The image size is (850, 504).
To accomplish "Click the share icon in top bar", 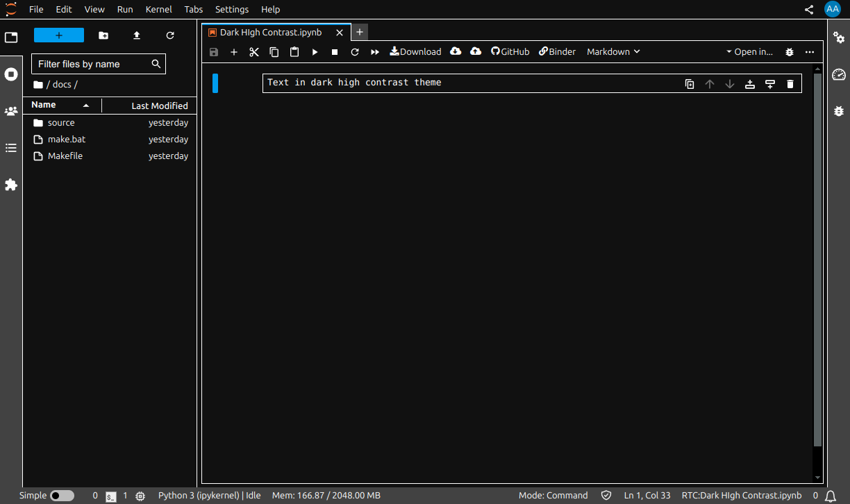I will 809,10.
